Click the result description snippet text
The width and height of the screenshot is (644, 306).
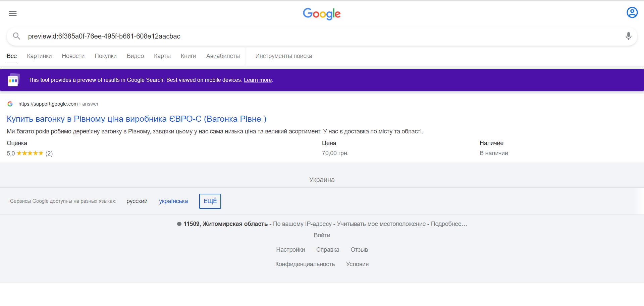click(215, 131)
